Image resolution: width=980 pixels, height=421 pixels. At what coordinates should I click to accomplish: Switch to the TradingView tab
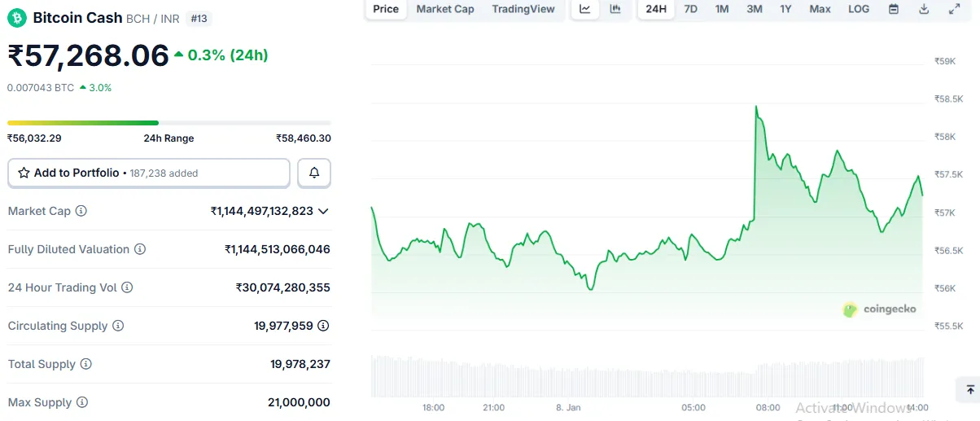[x=523, y=9]
